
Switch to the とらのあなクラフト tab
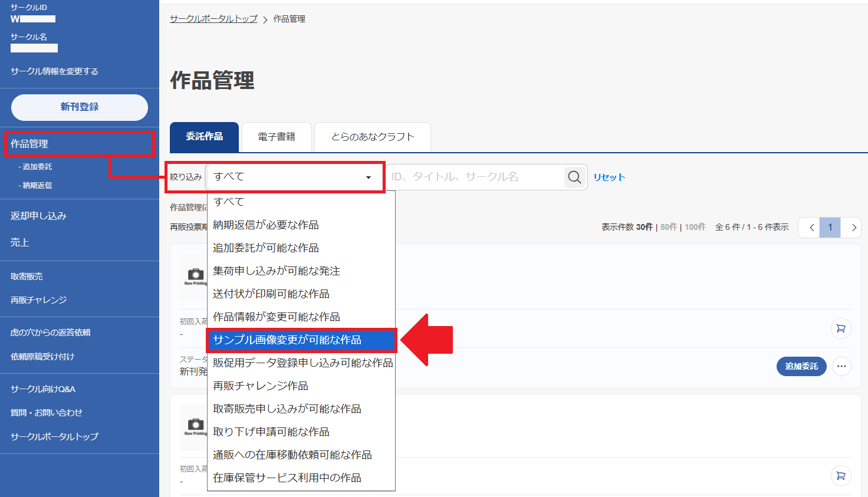(x=373, y=137)
